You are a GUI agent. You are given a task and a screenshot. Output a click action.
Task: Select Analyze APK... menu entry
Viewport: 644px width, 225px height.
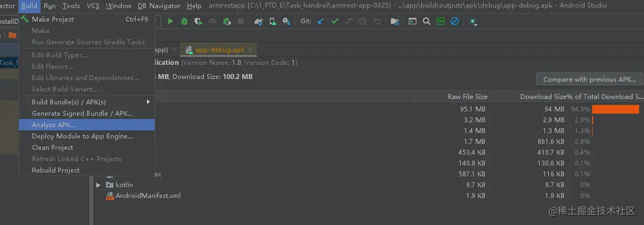tap(87, 125)
